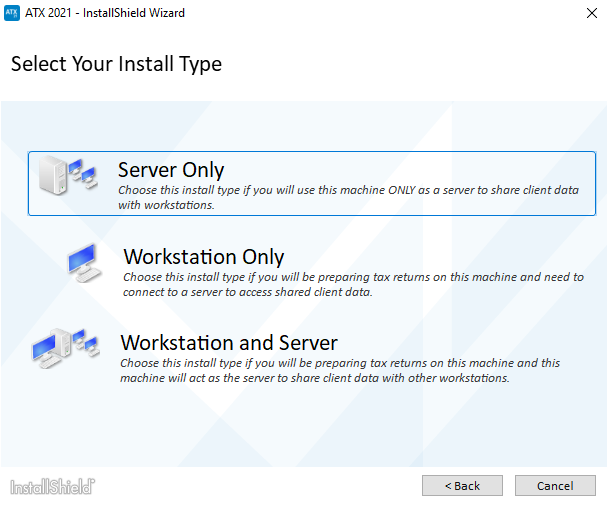Choose the Server Only install type heading
The height and width of the screenshot is (505, 608).
[x=171, y=170]
